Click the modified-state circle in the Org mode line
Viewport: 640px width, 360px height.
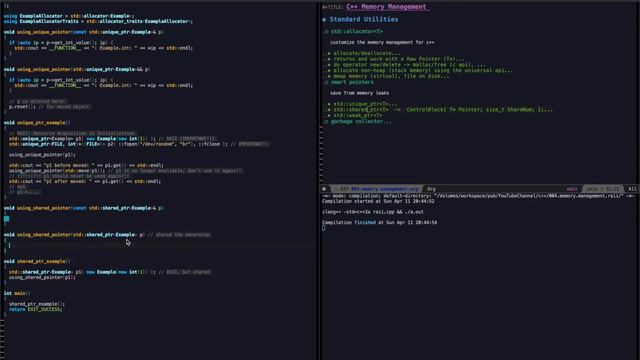coord(324,189)
